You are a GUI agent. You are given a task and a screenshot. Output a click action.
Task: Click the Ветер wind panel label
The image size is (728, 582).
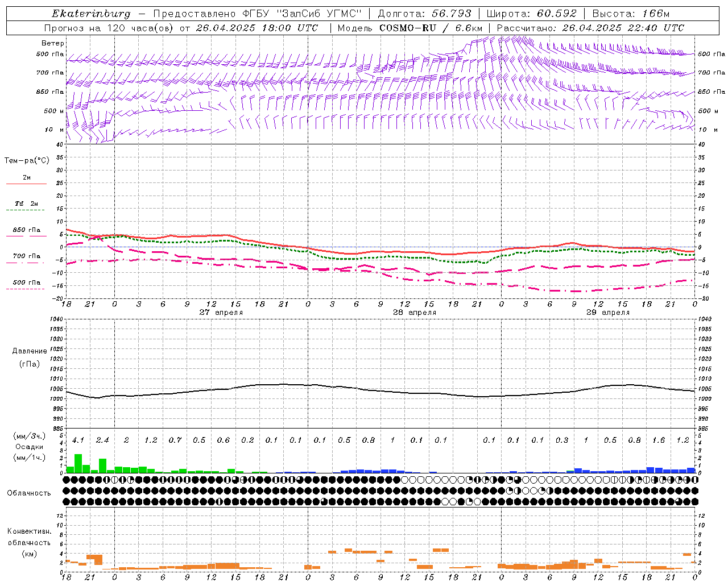click(53, 43)
